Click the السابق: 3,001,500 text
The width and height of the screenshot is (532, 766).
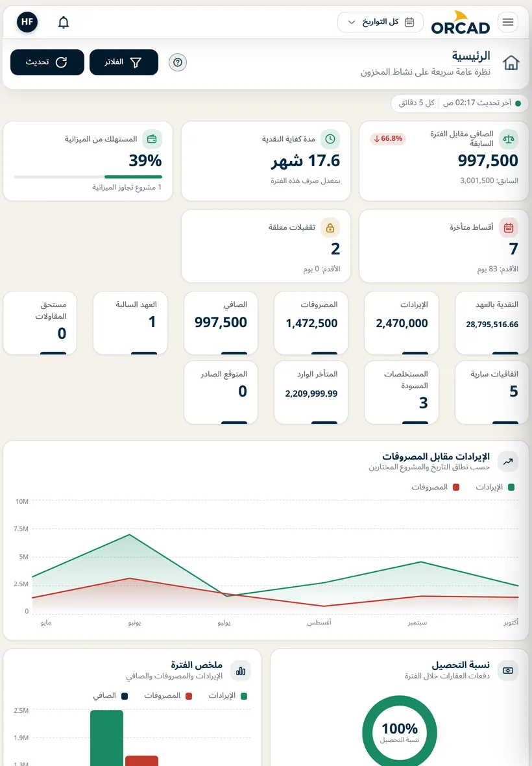[489, 180]
